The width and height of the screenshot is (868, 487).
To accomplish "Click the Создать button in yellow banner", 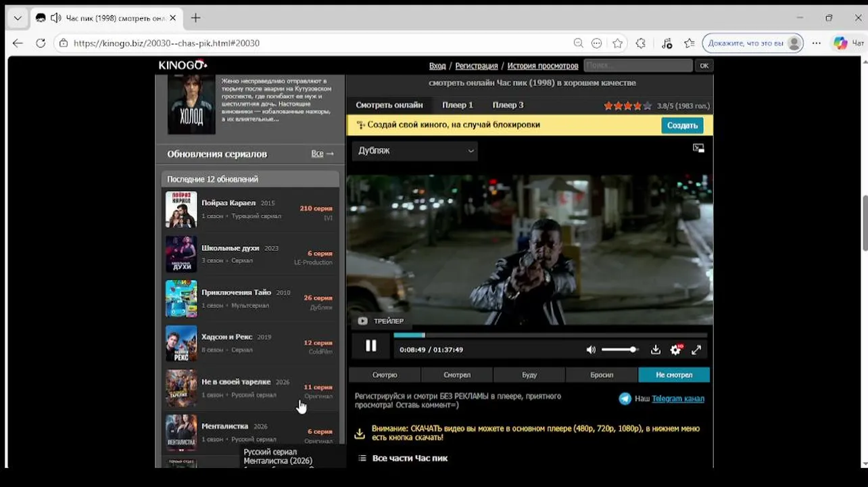I will [x=682, y=125].
